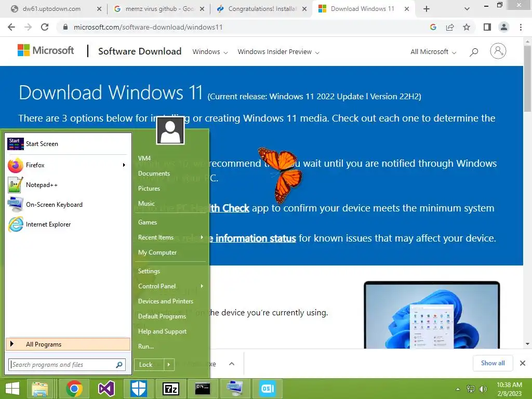Viewport: 532px width, 399px height.
Task: Reload the page in Chrome
Action: [45, 27]
